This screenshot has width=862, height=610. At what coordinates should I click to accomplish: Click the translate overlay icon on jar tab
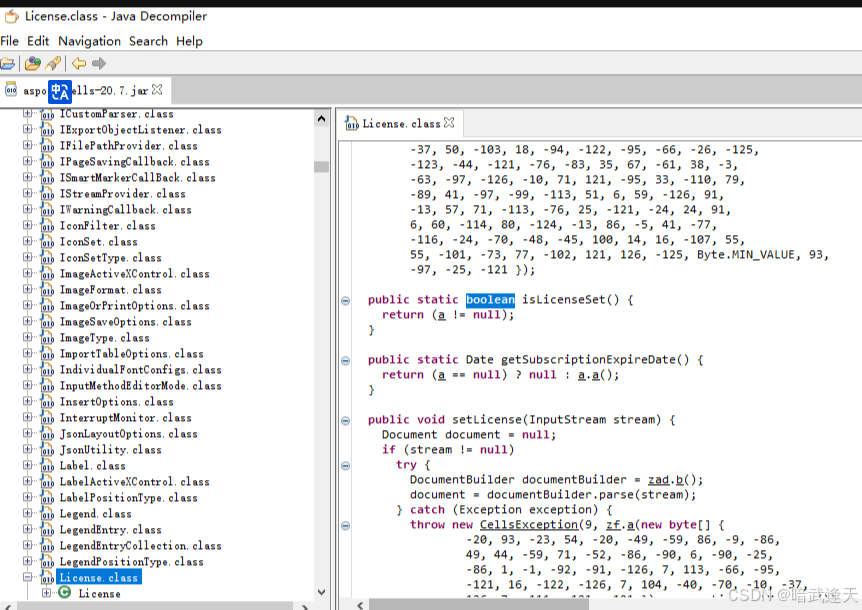tap(60, 92)
